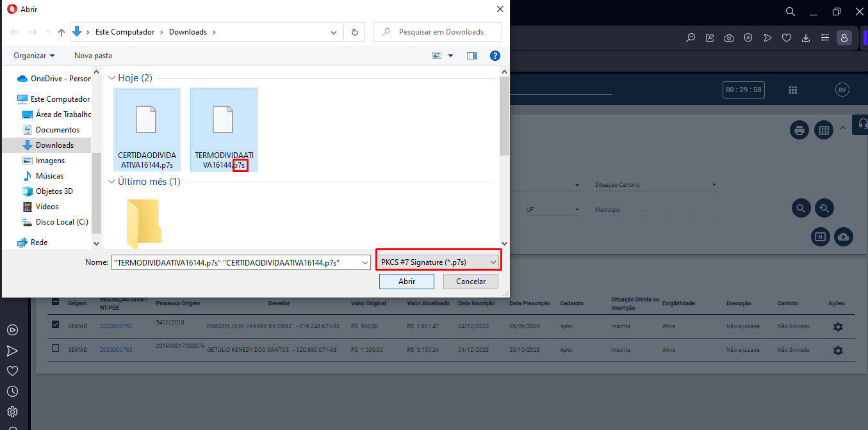Toggle the select-all header checkbox
The width and height of the screenshot is (868, 430).
pyautogui.click(x=55, y=303)
